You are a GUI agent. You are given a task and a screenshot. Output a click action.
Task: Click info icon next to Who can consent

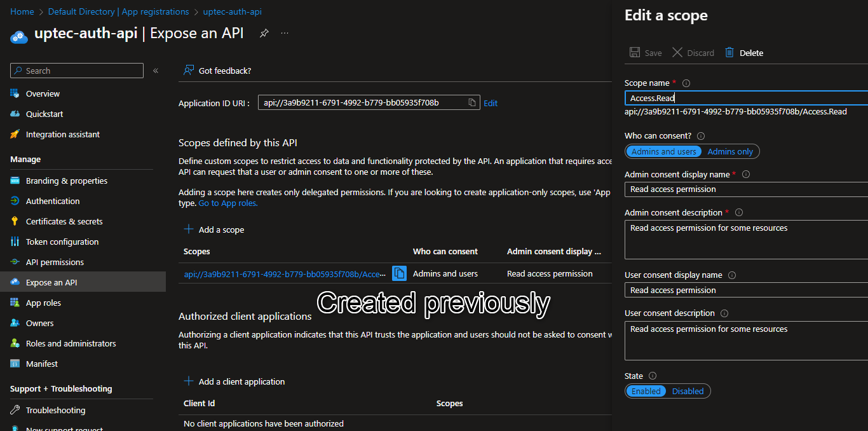[x=701, y=136]
